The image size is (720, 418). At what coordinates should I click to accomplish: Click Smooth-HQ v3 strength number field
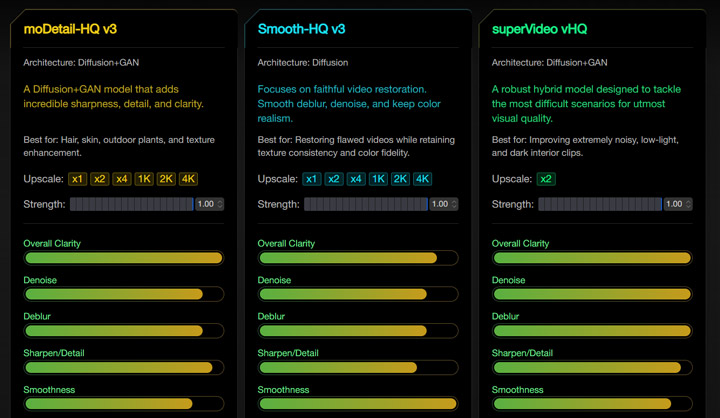[443, 204]
